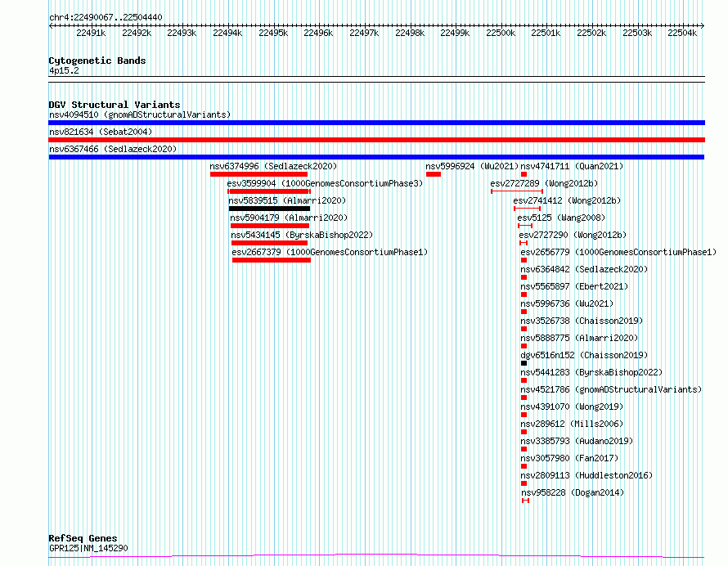Click nsv3057980 (Fan2017) label

(569, 458)
